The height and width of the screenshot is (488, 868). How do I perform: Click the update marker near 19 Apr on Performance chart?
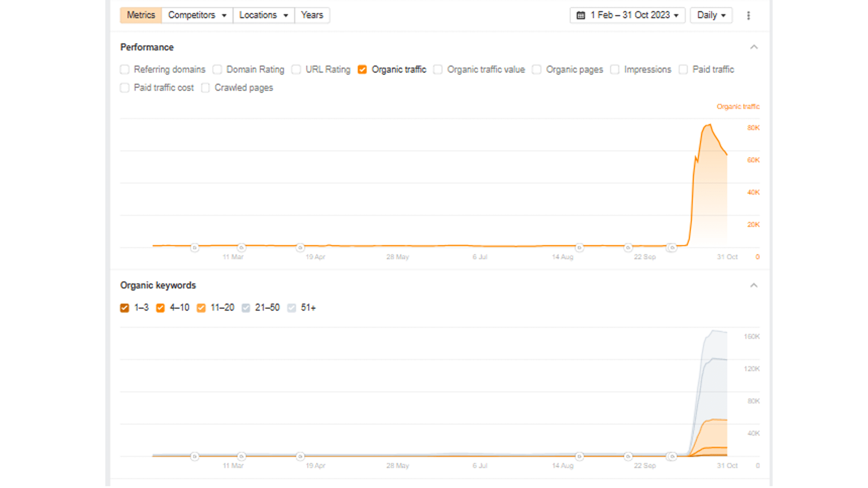(x=300, y=248)
